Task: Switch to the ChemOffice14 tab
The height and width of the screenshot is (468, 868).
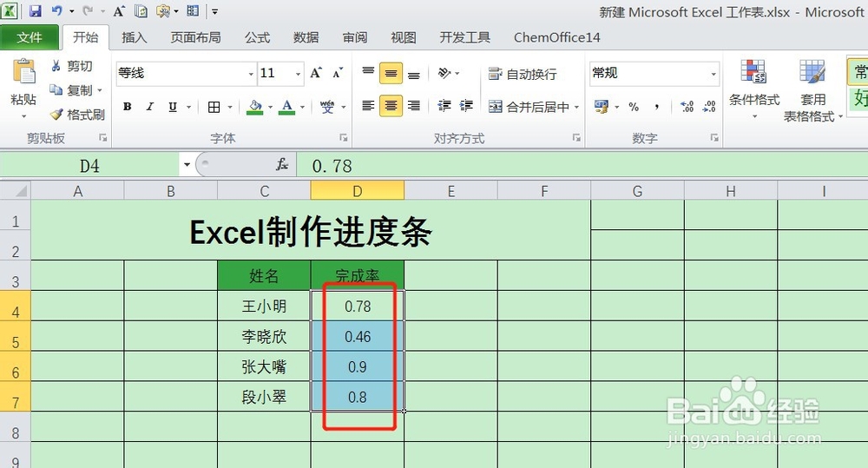Action: pyautogui.click(x=556, y=37)
